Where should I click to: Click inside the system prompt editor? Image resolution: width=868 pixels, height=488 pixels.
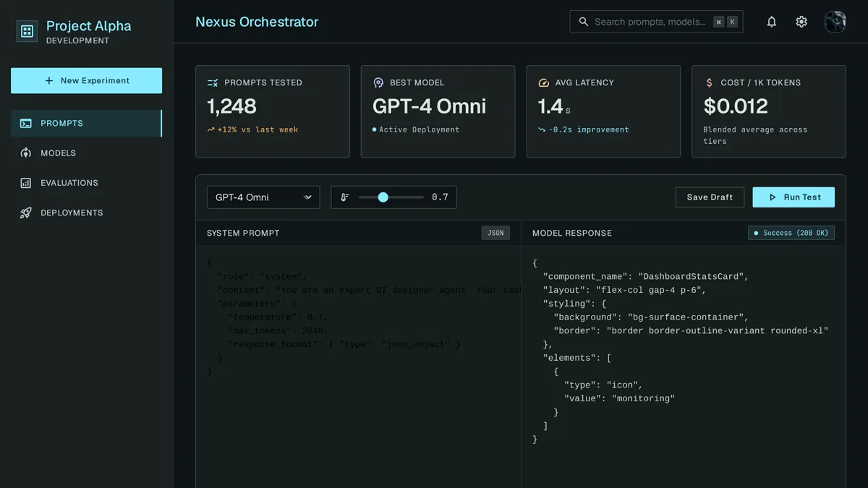tap(358, 365)
